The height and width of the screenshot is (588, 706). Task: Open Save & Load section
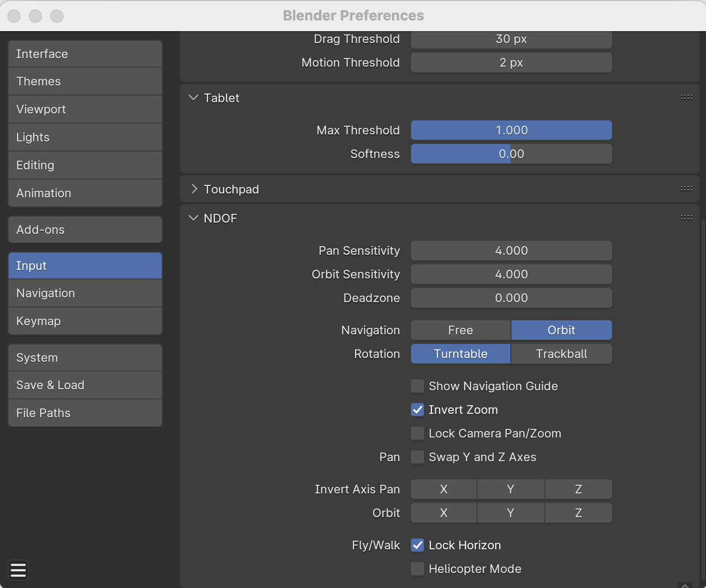coord(85,385)
